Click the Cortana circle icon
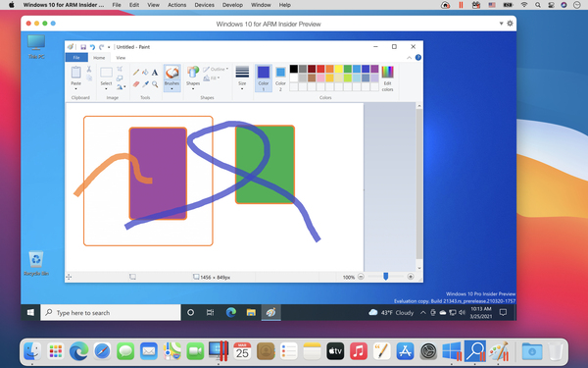Screen dimensions: 588x368 point(190,312)
